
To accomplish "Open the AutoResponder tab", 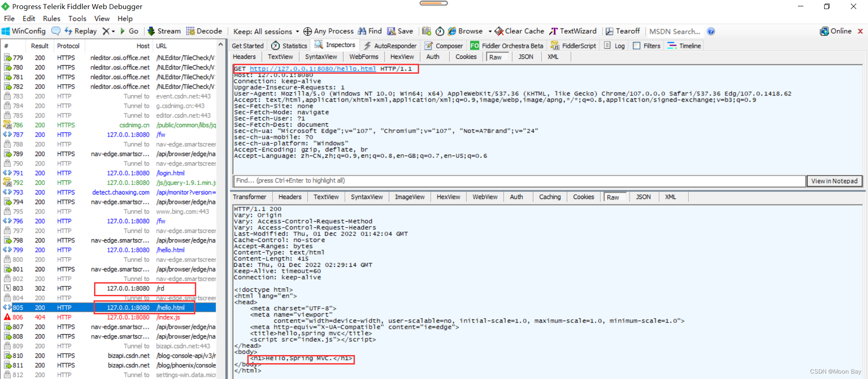I will tap(390, 46).
